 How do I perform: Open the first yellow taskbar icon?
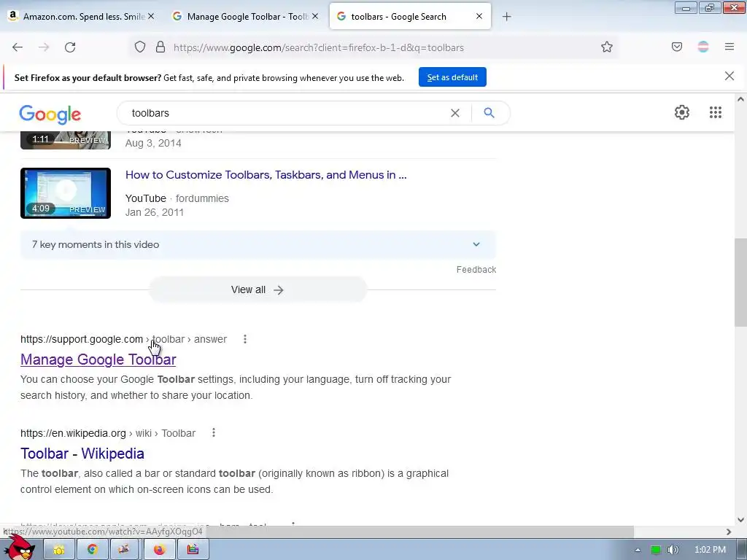click(x=58, y=550)
